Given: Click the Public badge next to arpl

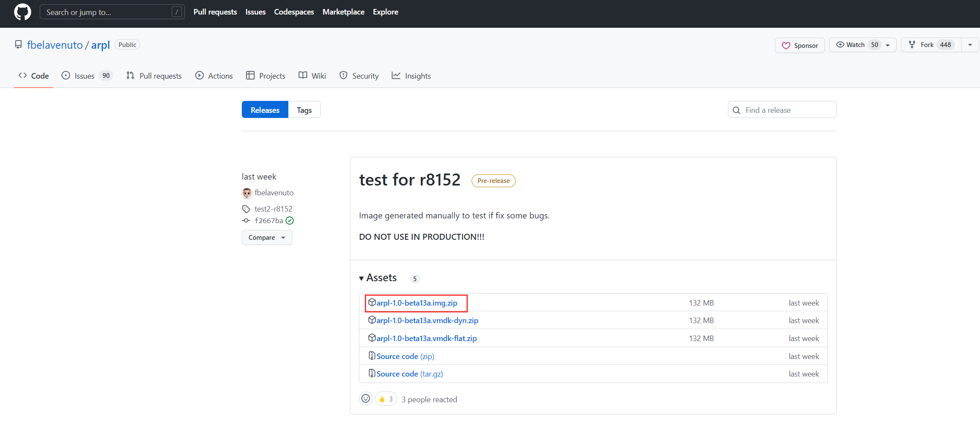Looking at the screenshot, I should point(127,45).
